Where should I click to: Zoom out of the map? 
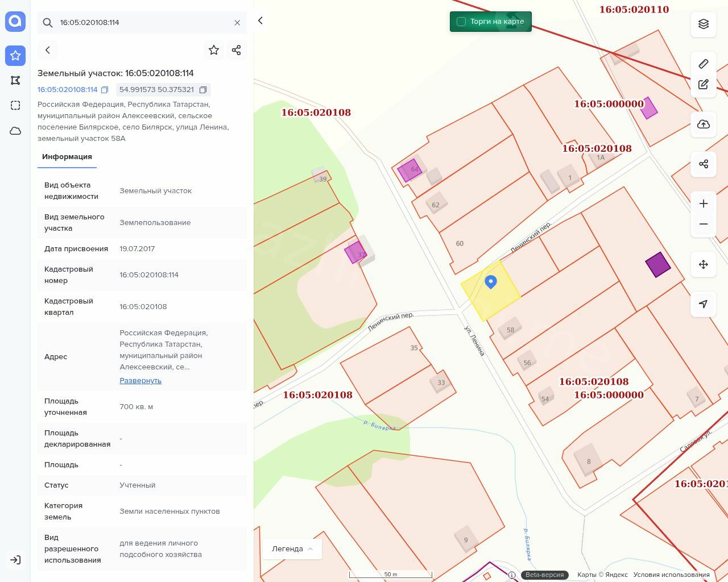pos(704,224)
